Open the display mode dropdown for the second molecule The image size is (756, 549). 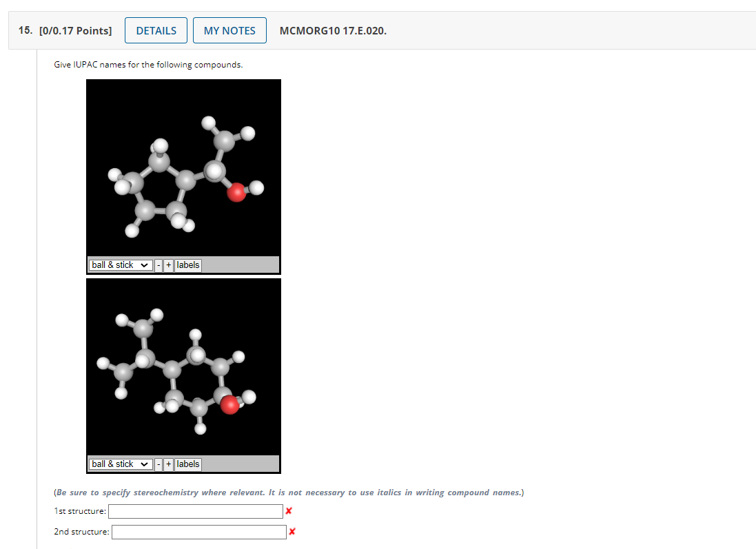coord(120,464)
